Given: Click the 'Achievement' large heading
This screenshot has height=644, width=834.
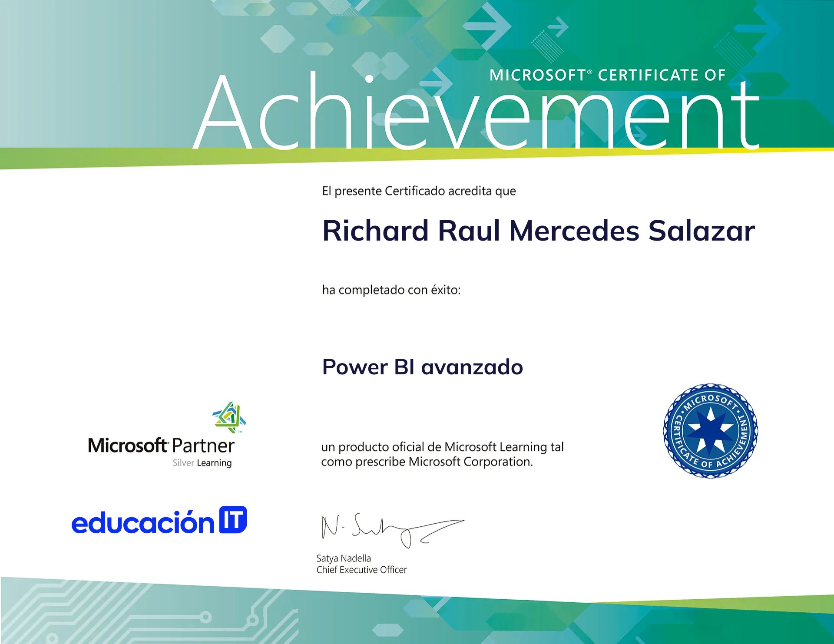Looking at the screenshot, I should tap(476, 111).
